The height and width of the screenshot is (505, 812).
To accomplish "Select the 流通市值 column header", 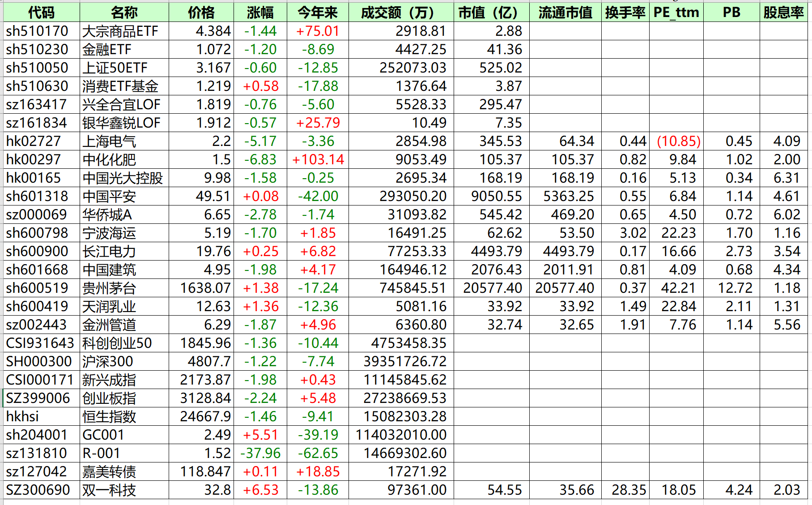I will (565, 13).
